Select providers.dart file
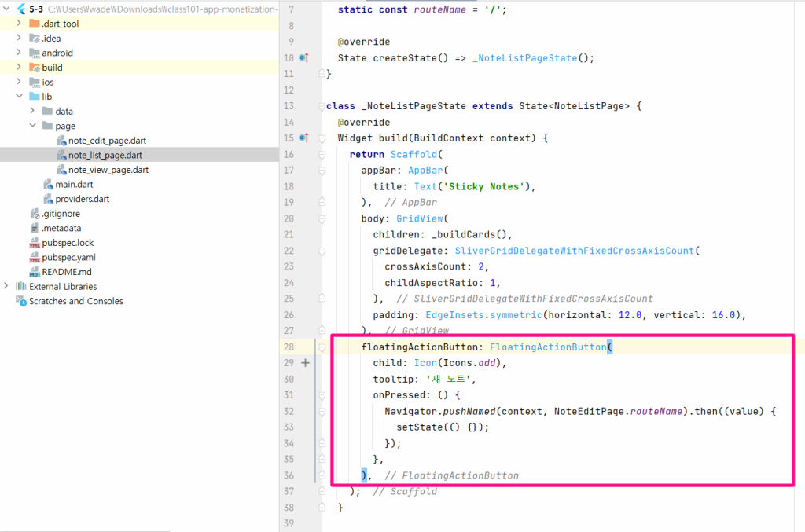 (x=82, y=199)
